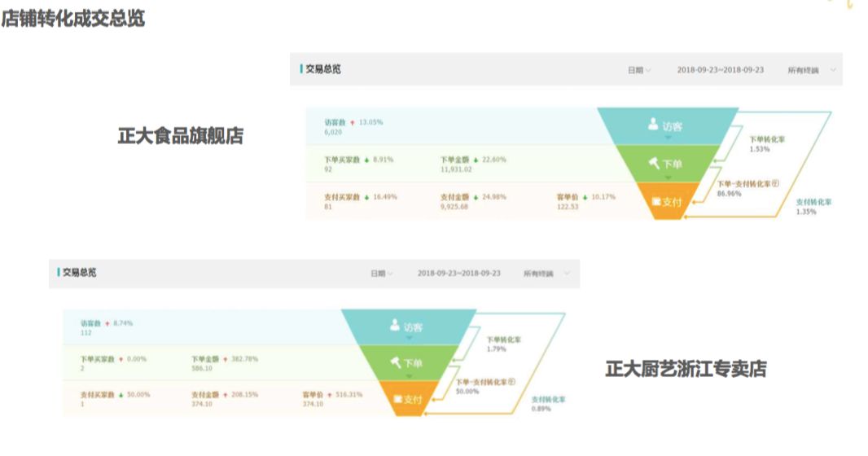Click the payment card icon in 正大食品旗舰店 funnel
Viewport: 868px width, 456px height.
(656, 201)
